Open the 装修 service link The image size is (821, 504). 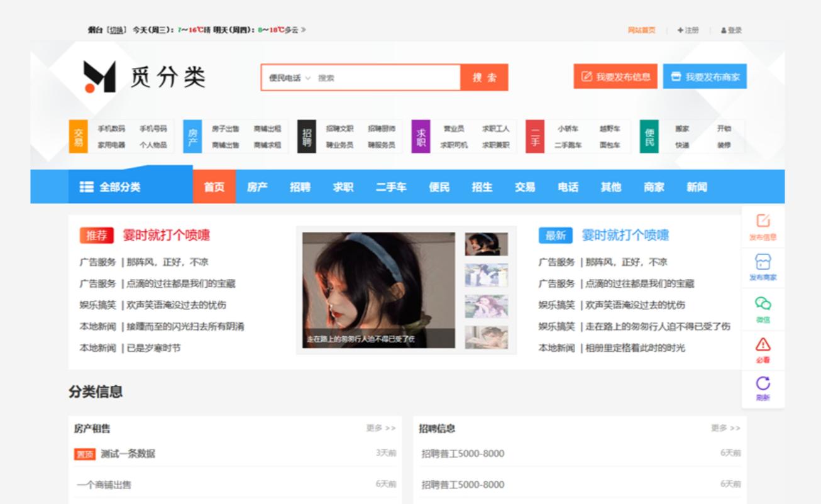pyautogui.click(x=724, y=145)
